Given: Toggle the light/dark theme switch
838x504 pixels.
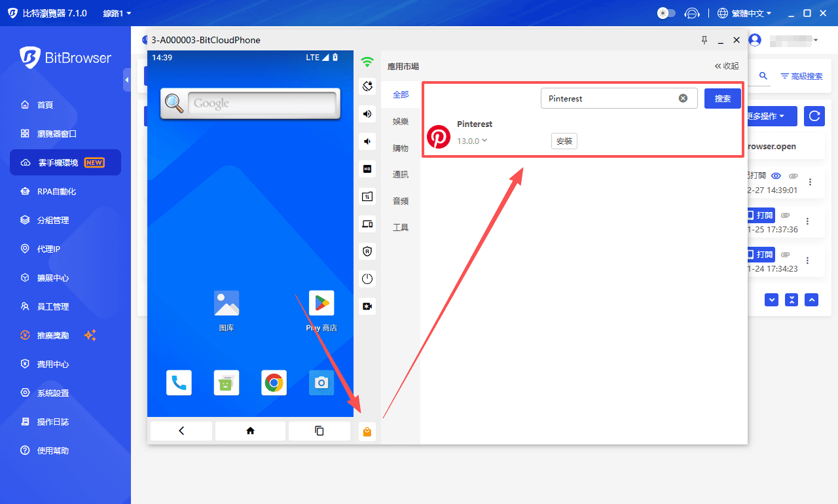Looking at the screenshot, I should click(666, 13).
